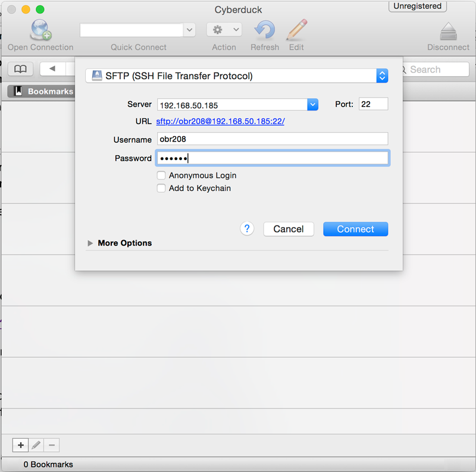This screenshot has width=476, height=472.
Task: Click the Password field
Action: [x=273, y=158]
